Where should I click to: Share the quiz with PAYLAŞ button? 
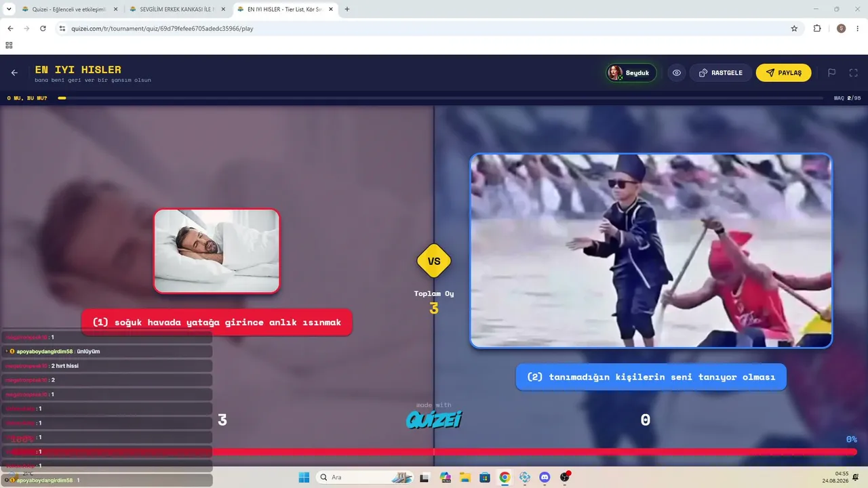click(783, 73)
